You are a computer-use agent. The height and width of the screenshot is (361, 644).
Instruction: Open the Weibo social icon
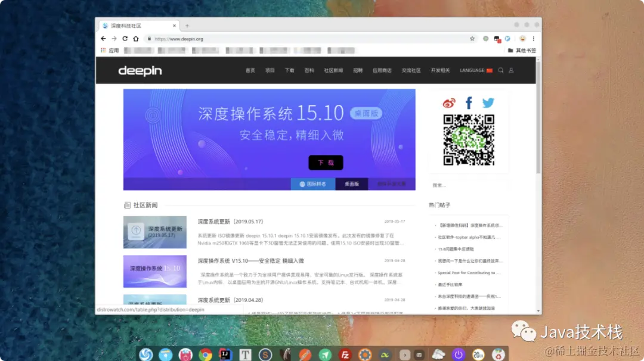pyautogui.click(x=449, y=102)
